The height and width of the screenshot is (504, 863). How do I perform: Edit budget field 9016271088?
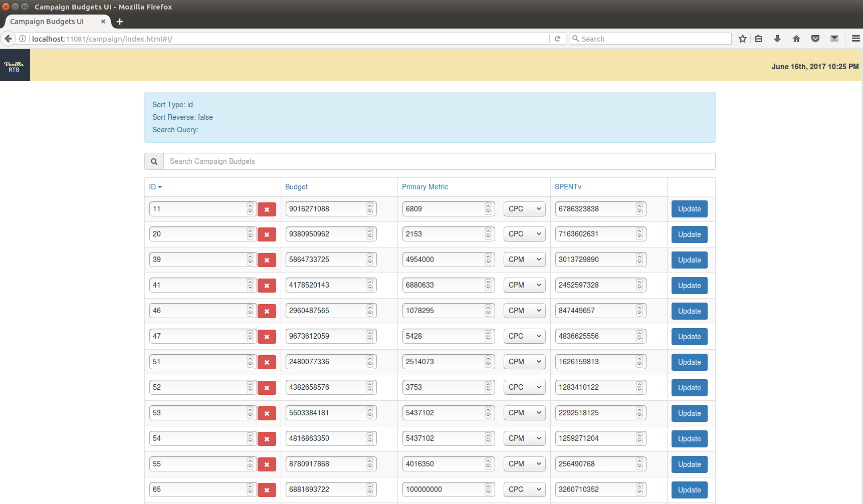click(331, 209)
